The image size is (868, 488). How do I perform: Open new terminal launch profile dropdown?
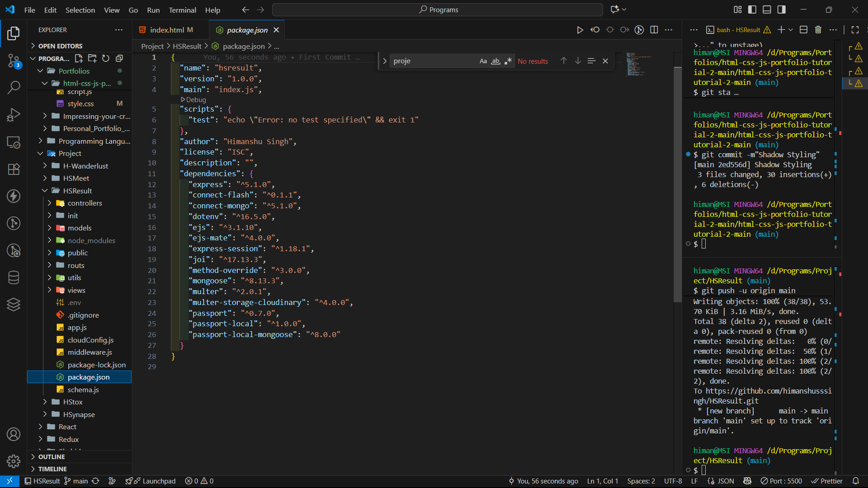coord(791,30)
